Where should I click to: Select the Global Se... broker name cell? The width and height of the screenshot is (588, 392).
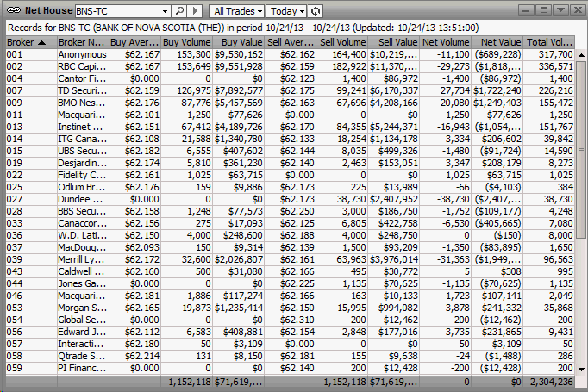click(82, 320)
